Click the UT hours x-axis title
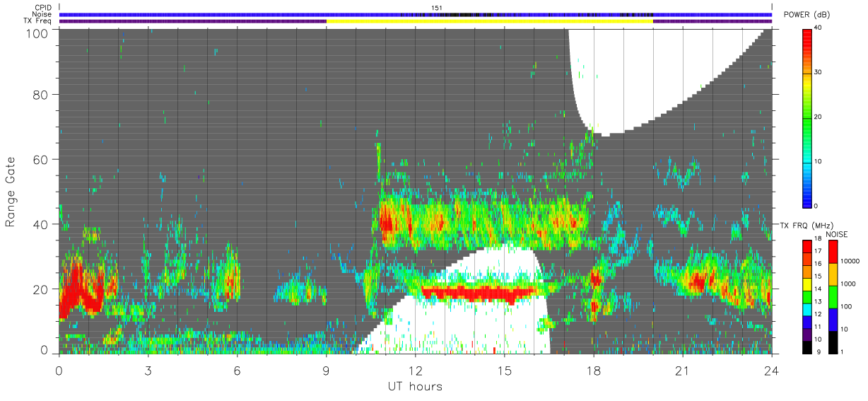The height and width of the screenshot is (401, 868). pyautogui.click(x=414, y=387)
